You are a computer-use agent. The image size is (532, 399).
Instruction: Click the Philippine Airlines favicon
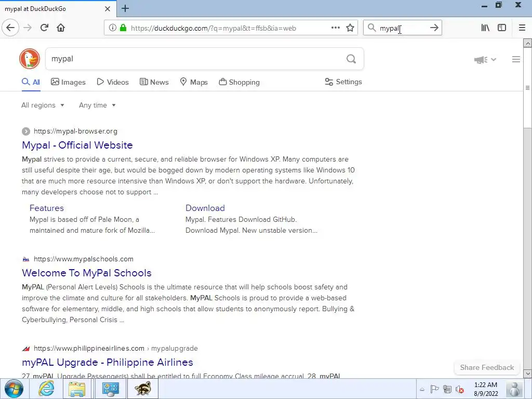[26, 349]
